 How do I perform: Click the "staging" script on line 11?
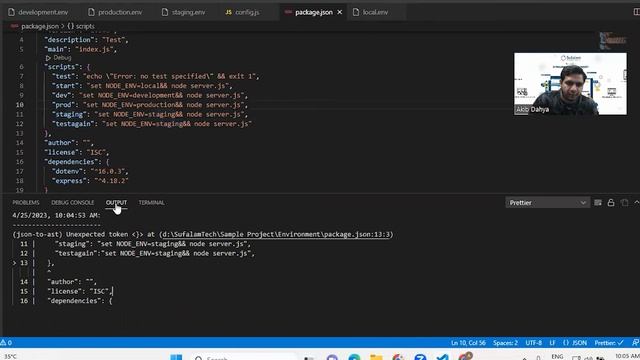coord(150,115)
